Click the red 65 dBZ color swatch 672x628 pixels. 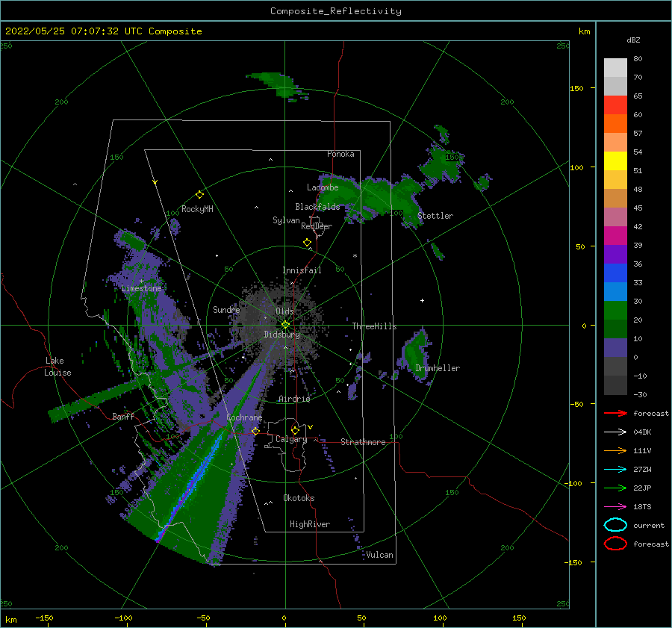(x=615, y=105)
